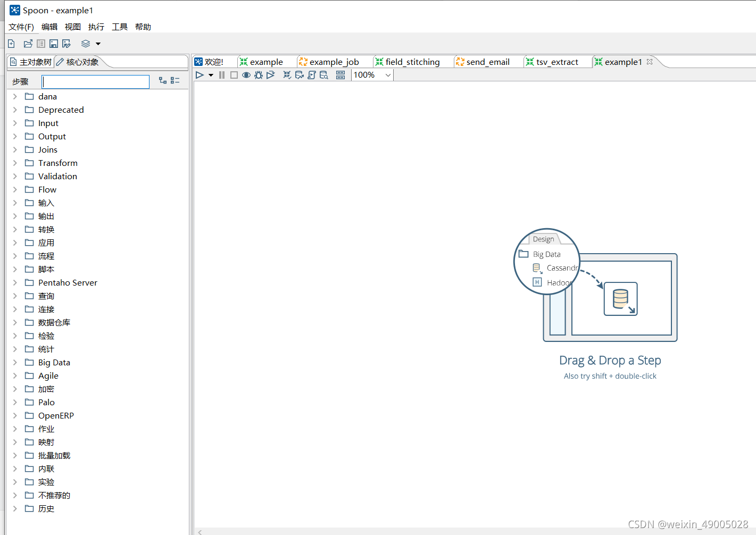Image resolution: width=756 pixels, height=535 pixels.
Task: Expand the dana folder
Action: pos(15,96)
